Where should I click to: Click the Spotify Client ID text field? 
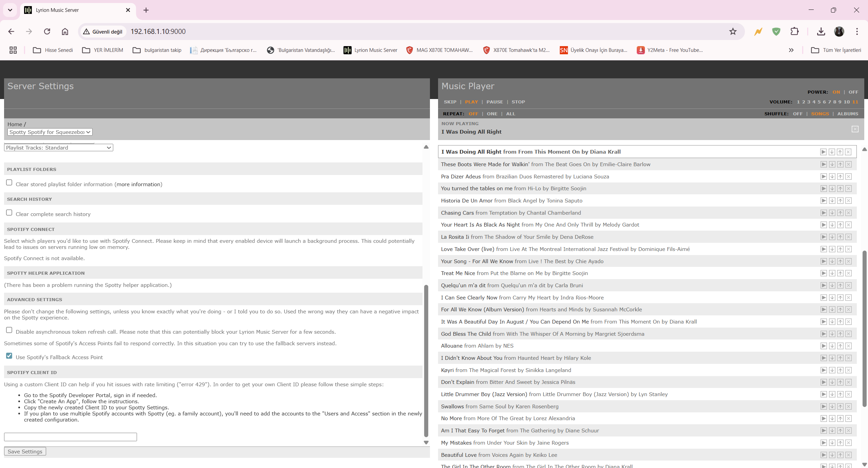(x=70, y=437)
